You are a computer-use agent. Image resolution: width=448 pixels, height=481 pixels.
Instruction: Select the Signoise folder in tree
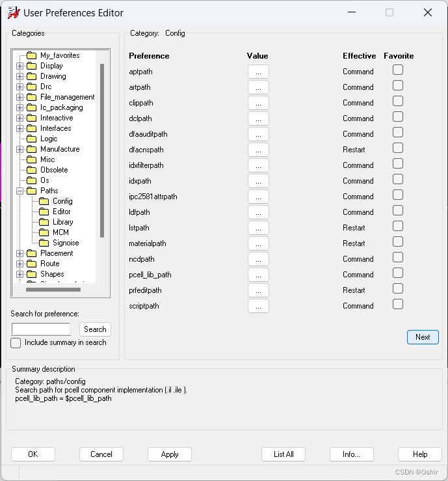[65, 243]
